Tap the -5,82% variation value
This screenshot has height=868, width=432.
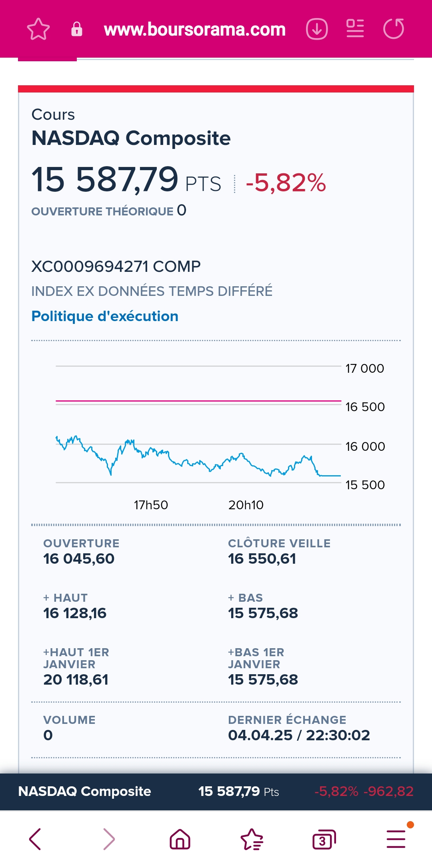coord(286,183)
